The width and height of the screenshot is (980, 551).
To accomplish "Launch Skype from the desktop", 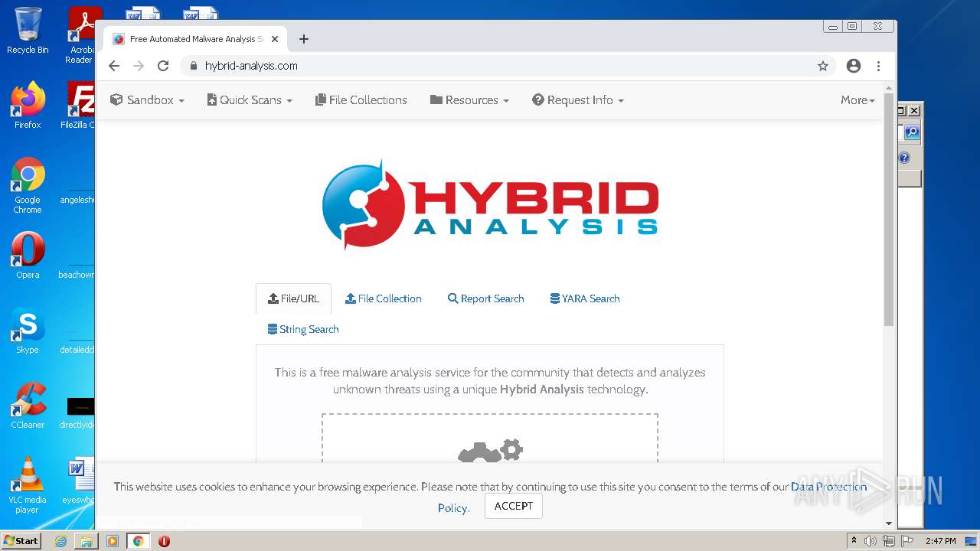I will 28,331.
